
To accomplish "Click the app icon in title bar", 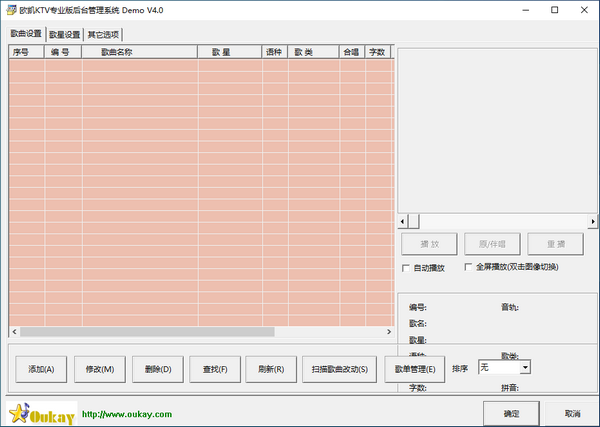I will (10, 10).
